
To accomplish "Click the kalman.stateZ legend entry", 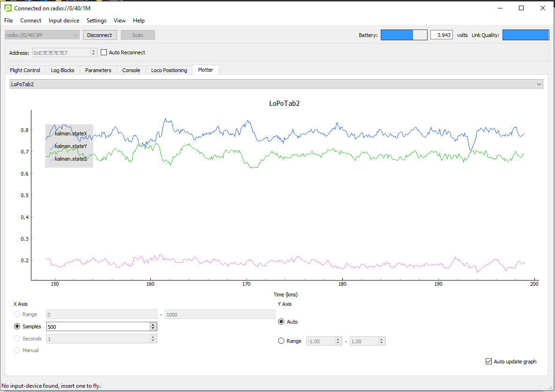I will [x=70, y=159].
